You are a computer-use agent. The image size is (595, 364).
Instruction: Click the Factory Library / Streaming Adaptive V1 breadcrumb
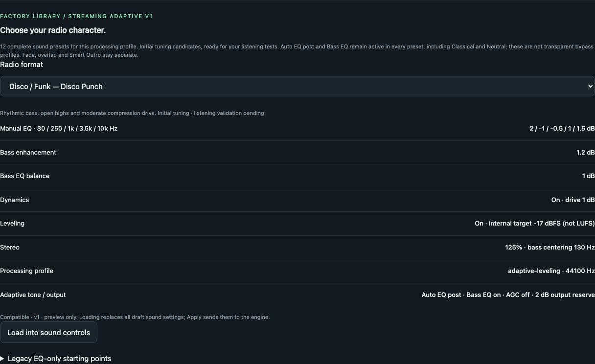tap(76, 17)
